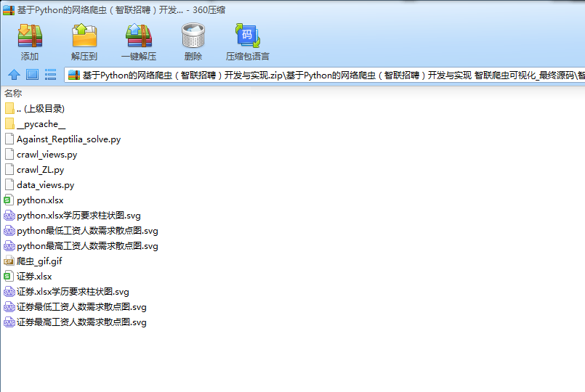
Task: Click the GIF icon of 爬虫_gif.gif
Action: pyautogui.click(x=9, y=261)
